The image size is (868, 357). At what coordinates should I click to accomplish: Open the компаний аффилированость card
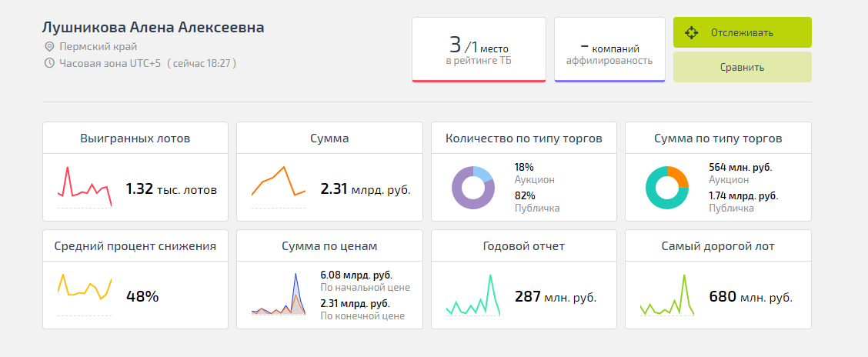(609, 48)
